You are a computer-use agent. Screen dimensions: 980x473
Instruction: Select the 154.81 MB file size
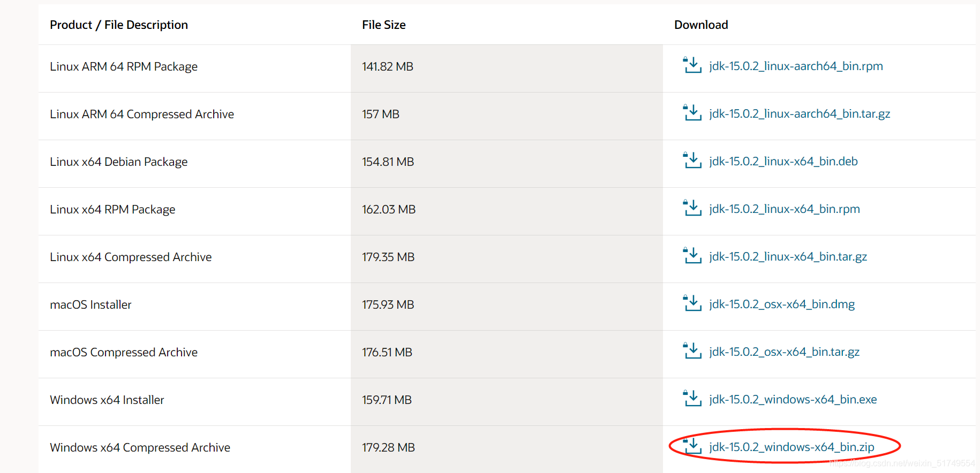pos(388,162)
